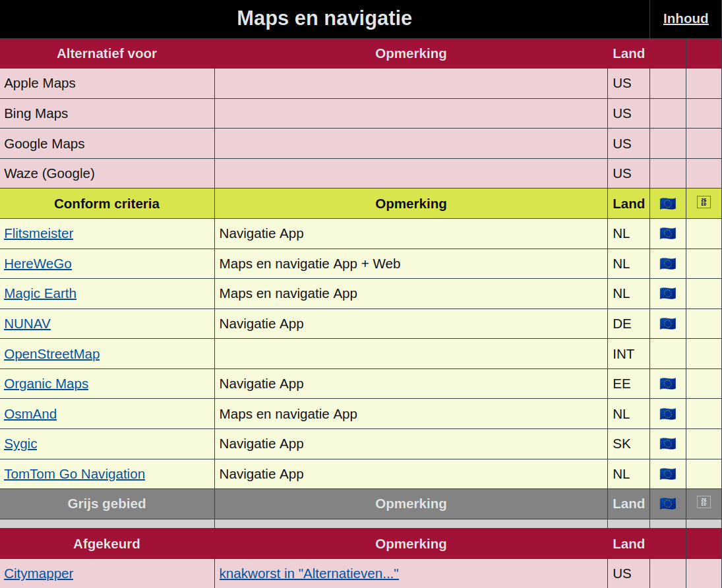Open the Sygic link

[x=20, y=444]
